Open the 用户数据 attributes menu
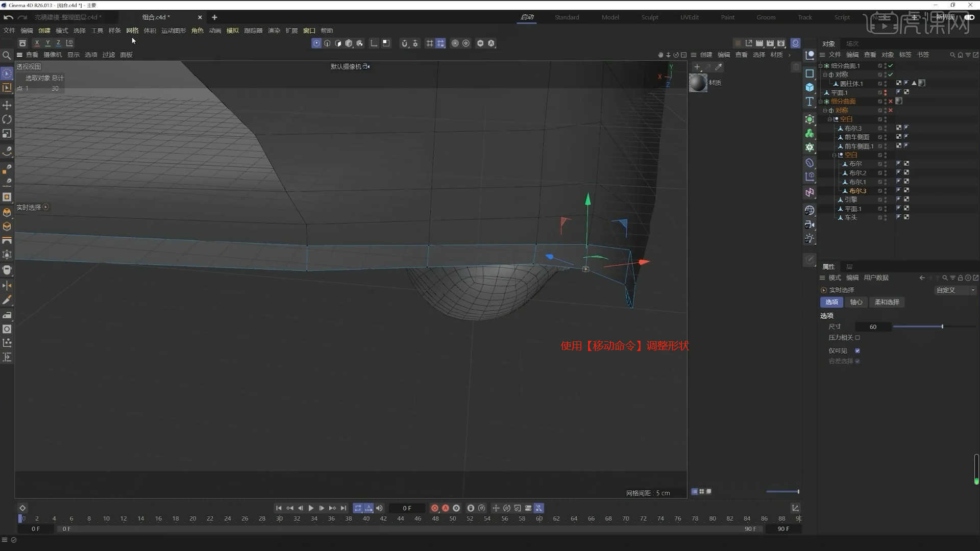The width and height of the screenshot is (980, 551). click(x=876, y=278)
